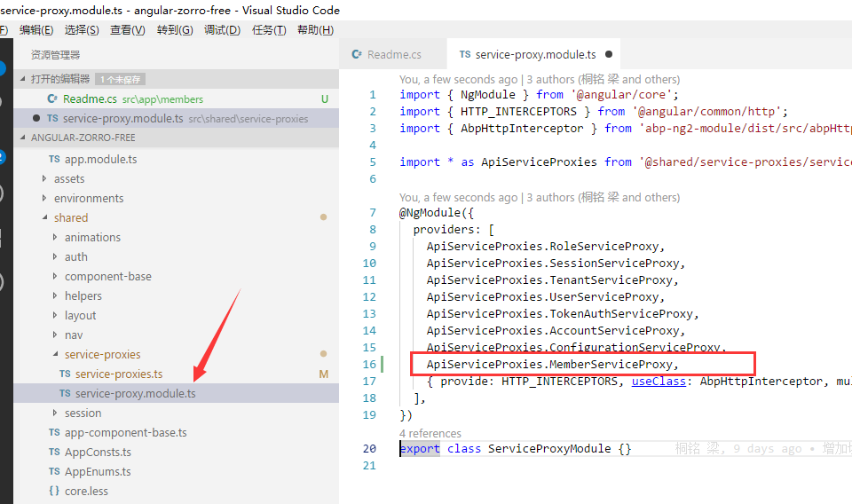Click modified dot beside shared folder

pyautogui.click(x=323, y=217)
